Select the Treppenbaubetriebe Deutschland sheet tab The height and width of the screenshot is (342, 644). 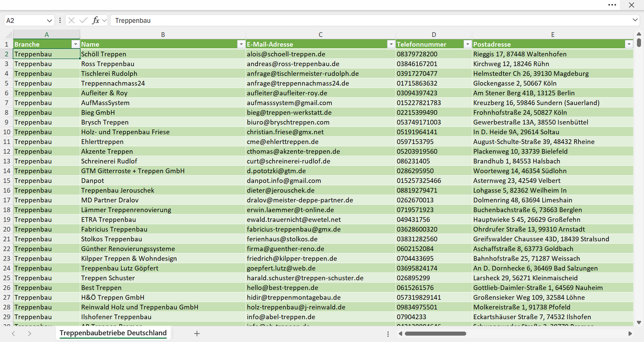coord(113,333)
